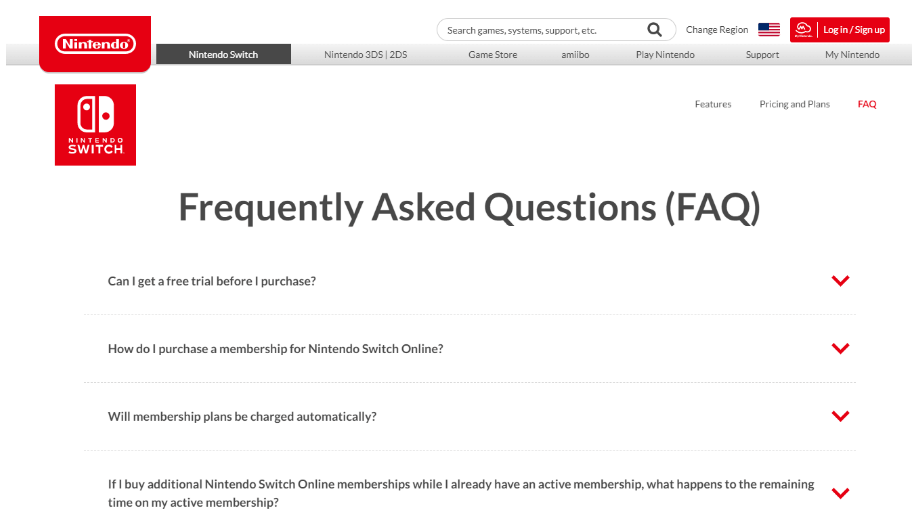Click the Mario icon on the login button

point(804,30)
